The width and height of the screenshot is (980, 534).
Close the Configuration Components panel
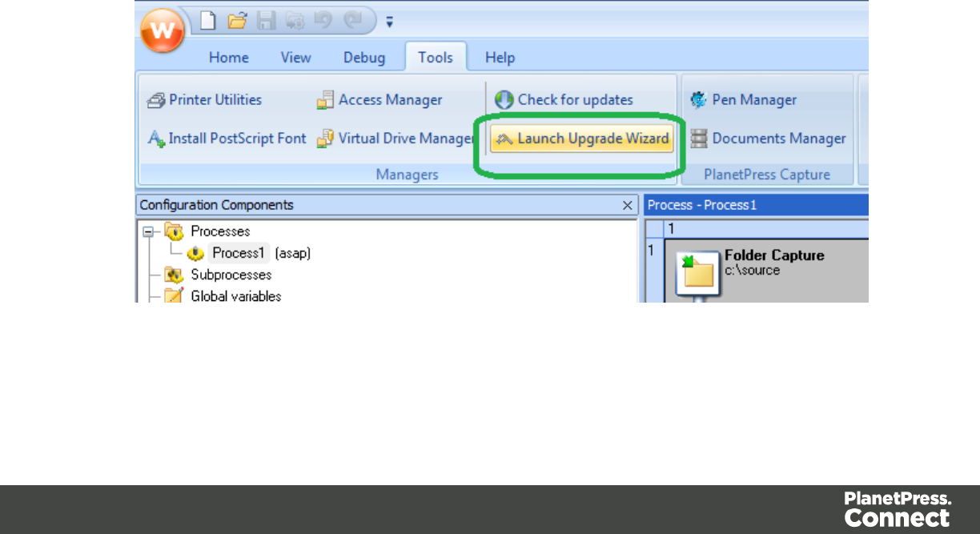pyautogui.click(x=629, y=205)
